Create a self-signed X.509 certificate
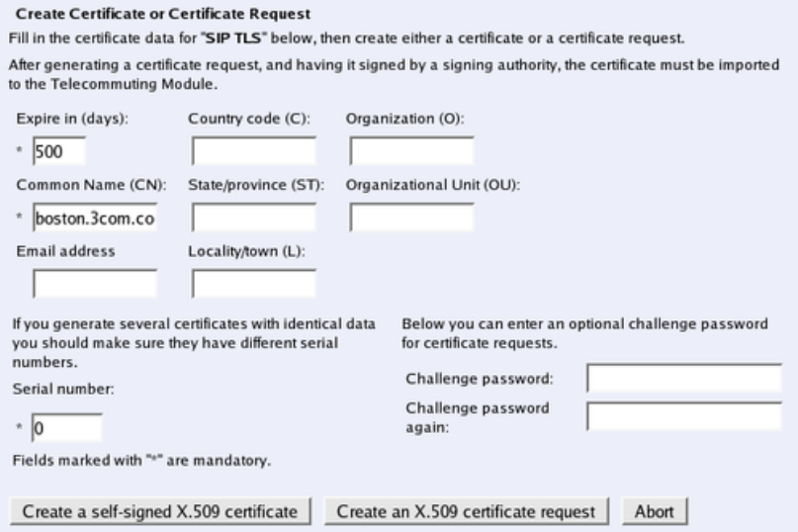 point(160,511)
